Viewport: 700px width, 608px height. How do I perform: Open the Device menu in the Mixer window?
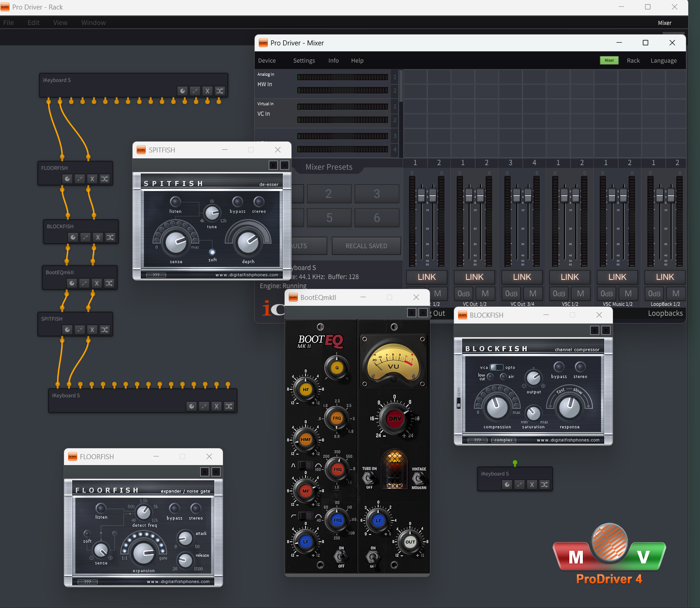coord(267,61)
